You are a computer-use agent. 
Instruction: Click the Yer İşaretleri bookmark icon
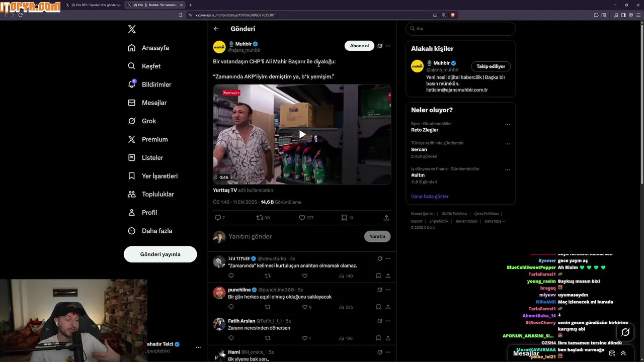132,176
